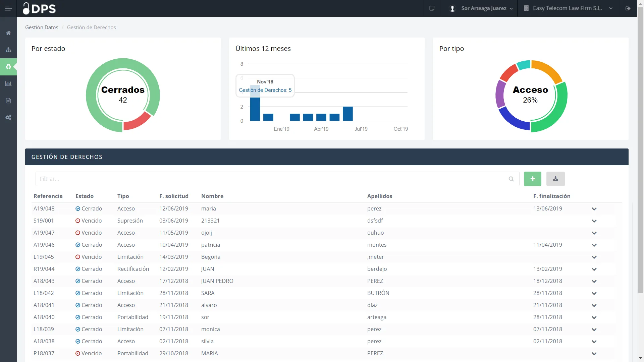Click Vencido status icon for S19/001
Viewport: 644px width, 362px height.
tap(78, 221)
